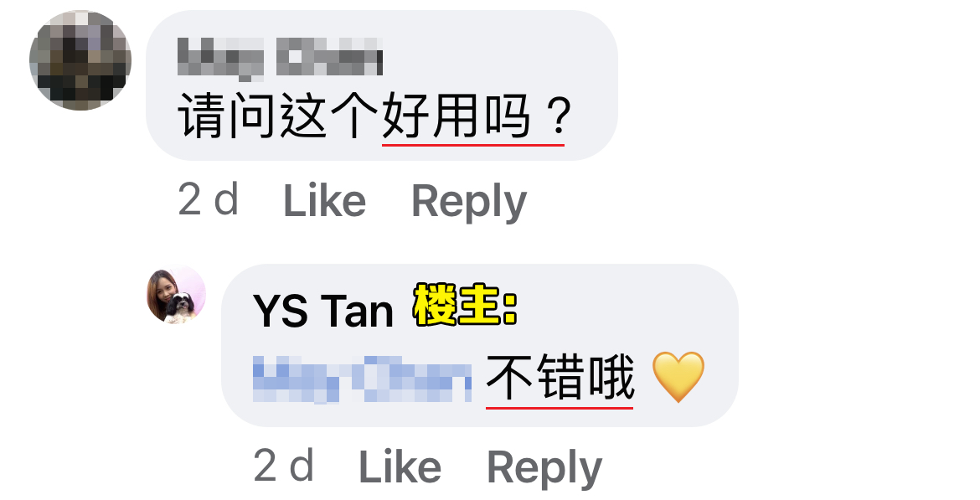The height and width of the screenshot is (500, 980).
Task: Reply to the comment 请问这个好用吗
Action: click(x=469, y=203)
